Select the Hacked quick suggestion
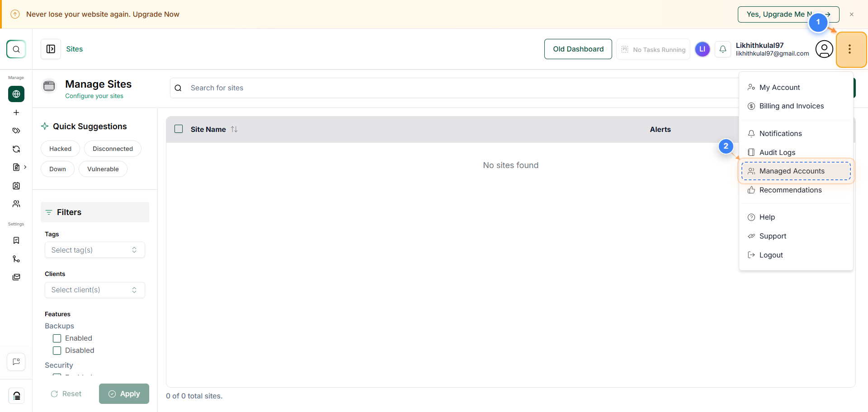Viewport: 868px width, 412px height. [x=60, y=149]
